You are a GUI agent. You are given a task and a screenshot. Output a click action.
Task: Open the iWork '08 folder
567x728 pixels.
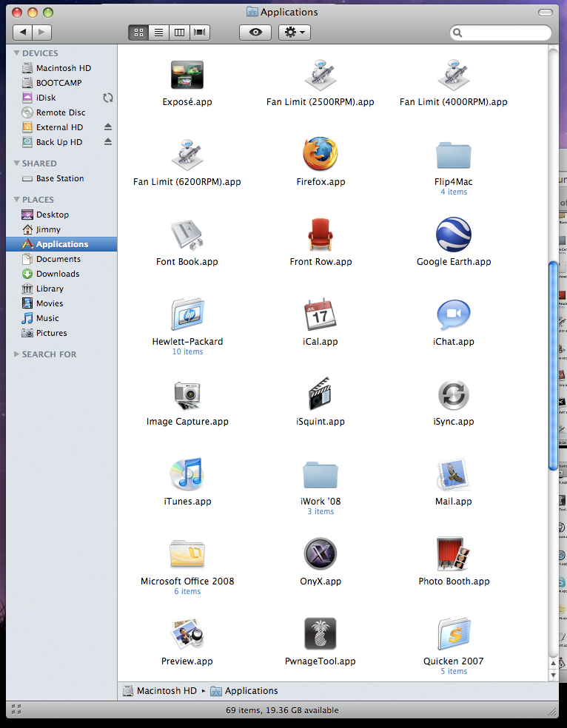point(321,475)
